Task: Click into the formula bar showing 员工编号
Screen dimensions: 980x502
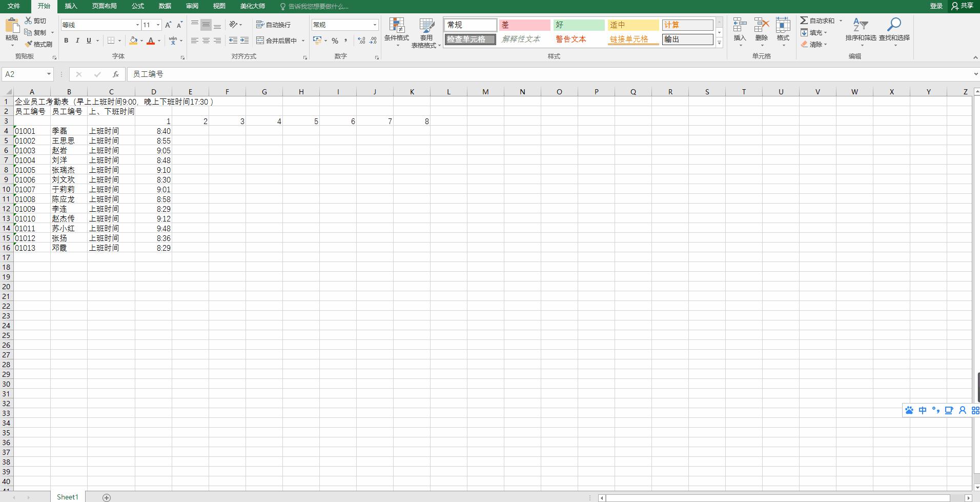Action: pyautogui.click(x=548, y=74)
